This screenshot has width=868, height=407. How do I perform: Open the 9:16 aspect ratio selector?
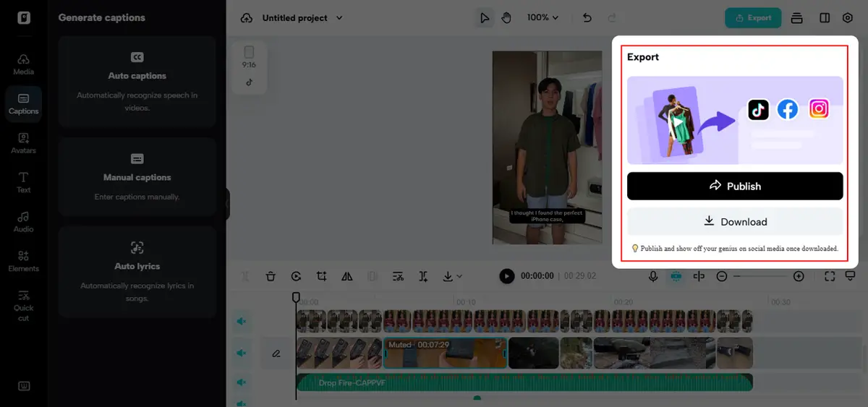click(x=249, y=56)
